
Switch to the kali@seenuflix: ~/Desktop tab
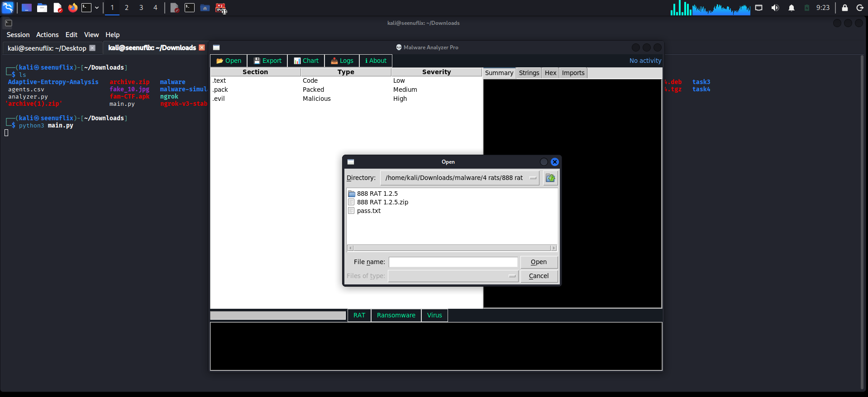pos(47,48)
